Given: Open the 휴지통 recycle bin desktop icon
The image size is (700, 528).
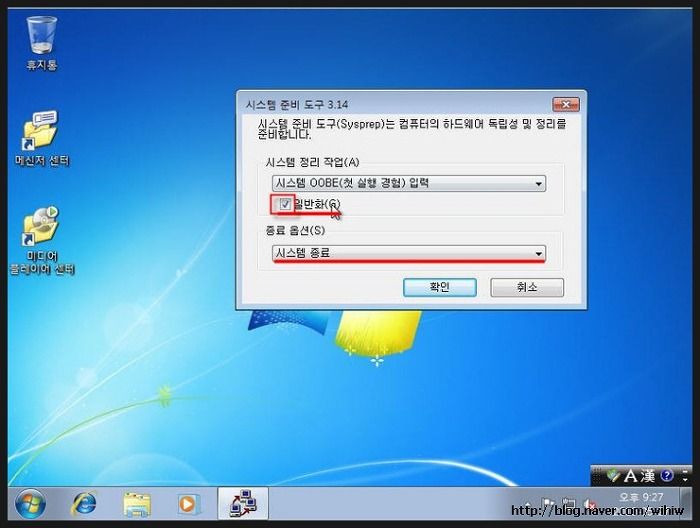Looking at the screenshot, I should click(x=42, y=43).
